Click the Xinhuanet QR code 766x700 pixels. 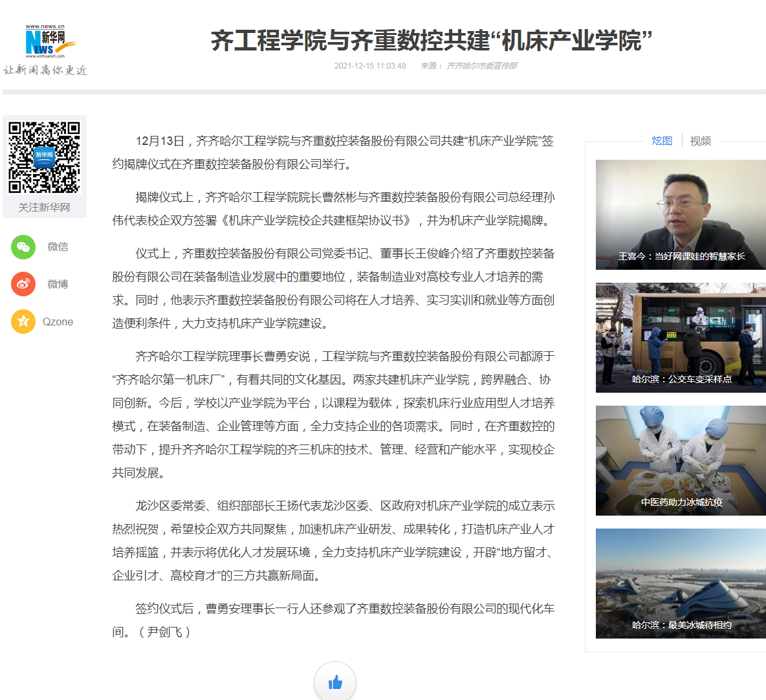point(44,157)
